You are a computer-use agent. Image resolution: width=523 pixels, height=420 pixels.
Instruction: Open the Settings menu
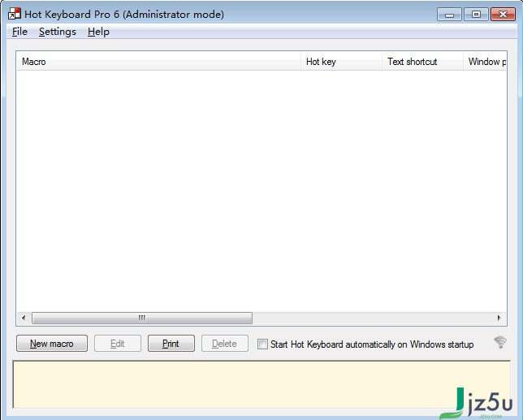(x=58, y=32)
